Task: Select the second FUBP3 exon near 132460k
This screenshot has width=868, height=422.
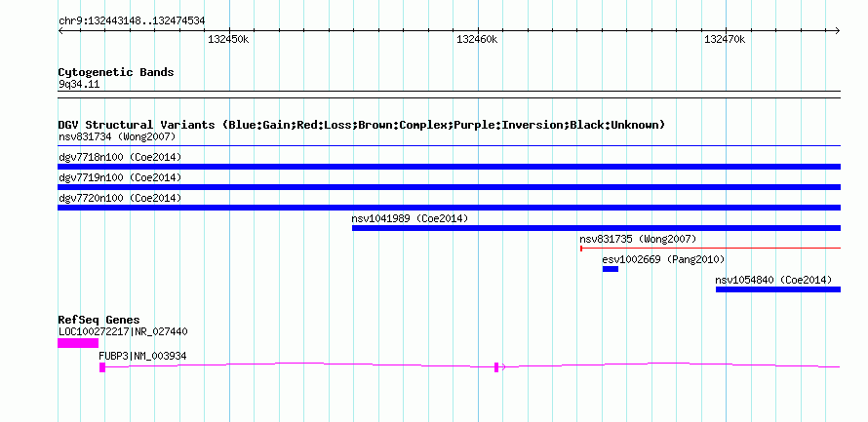Action: [496, 367]
